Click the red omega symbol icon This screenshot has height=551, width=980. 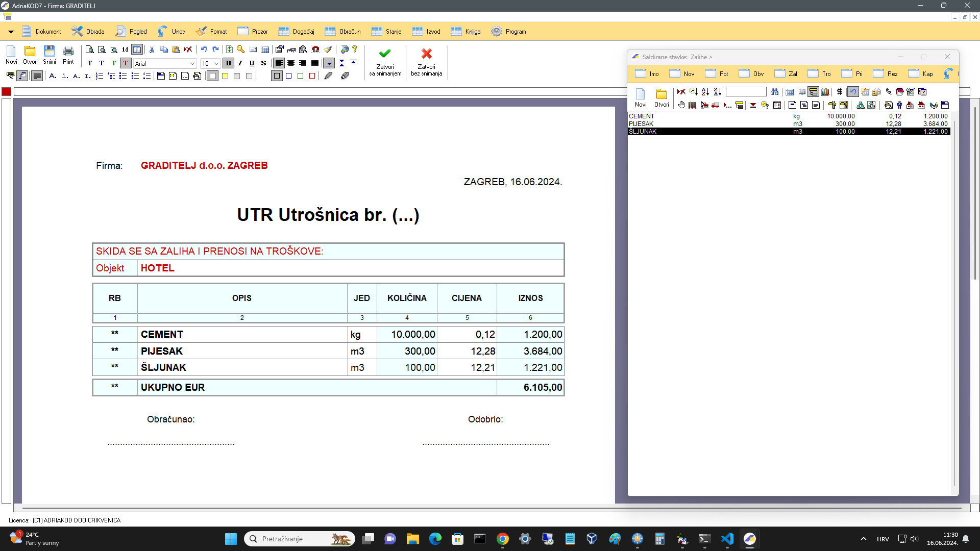coord(315,49)
